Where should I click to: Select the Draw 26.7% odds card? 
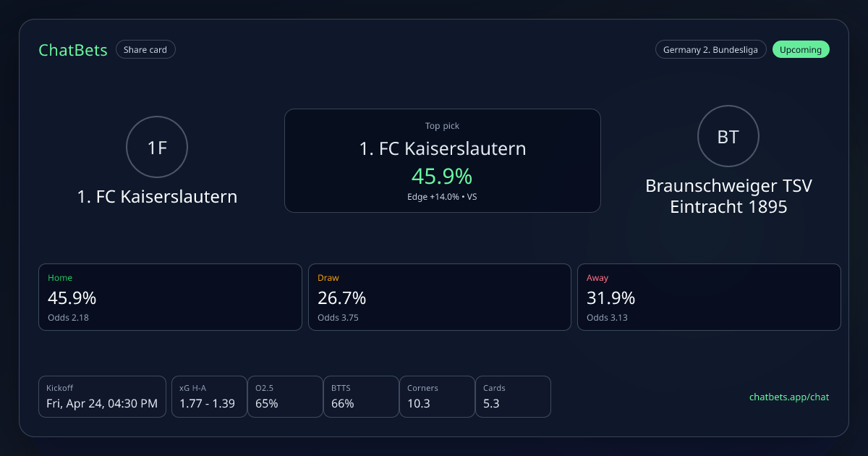click(439, 297)
